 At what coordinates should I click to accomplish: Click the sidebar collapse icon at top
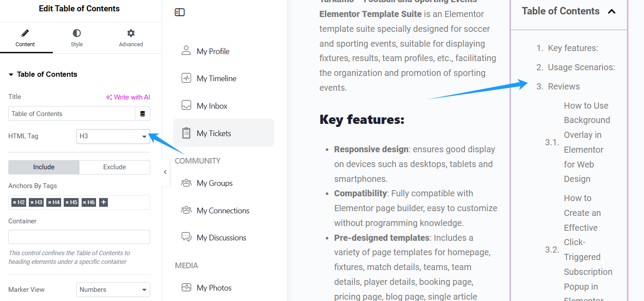pyautogui.click(x=179, y=13)
